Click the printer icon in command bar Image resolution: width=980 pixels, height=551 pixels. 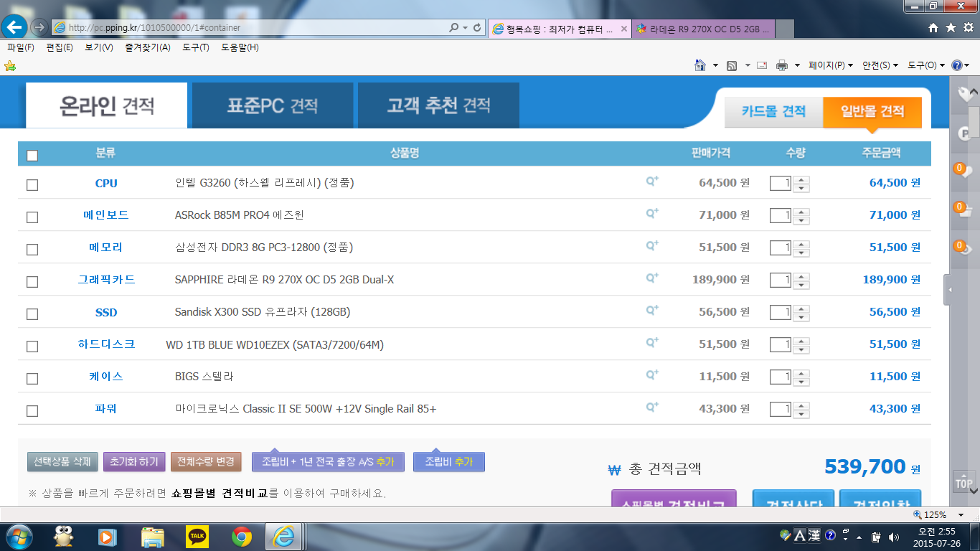pyautogui.click(x=782, y=65)
